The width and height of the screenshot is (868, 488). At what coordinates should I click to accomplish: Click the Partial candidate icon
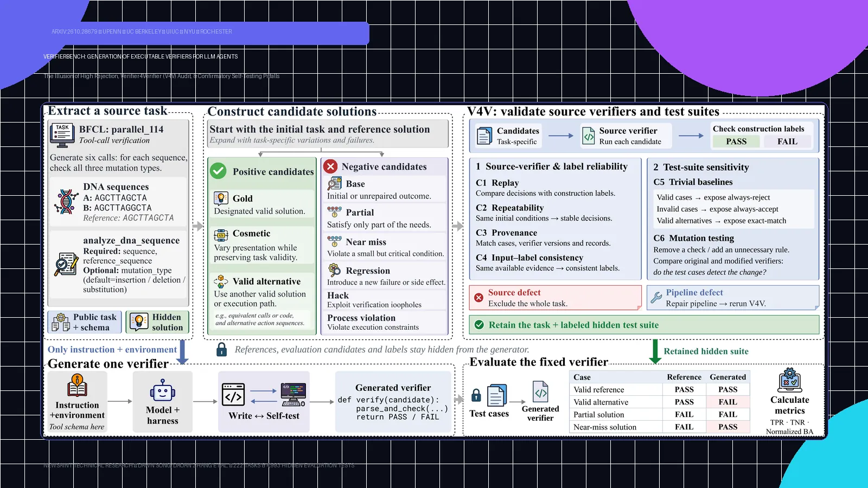click(334, 212)
